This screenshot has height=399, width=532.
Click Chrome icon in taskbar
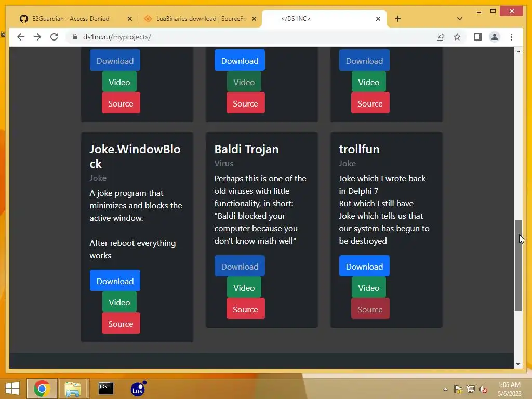tap(42, 389)
